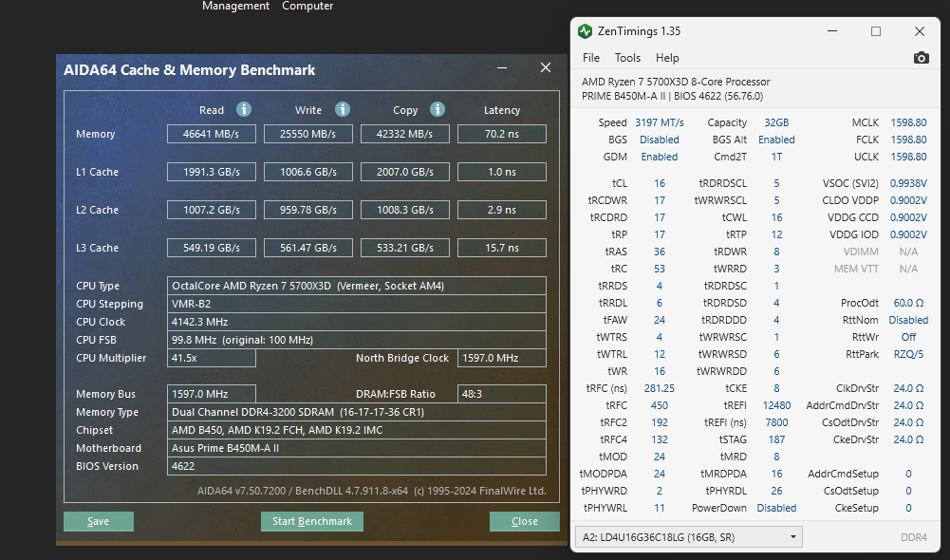Maximize the ZenTimings window
This screenshot has height=560, width=950.
(x=875, y=31)
